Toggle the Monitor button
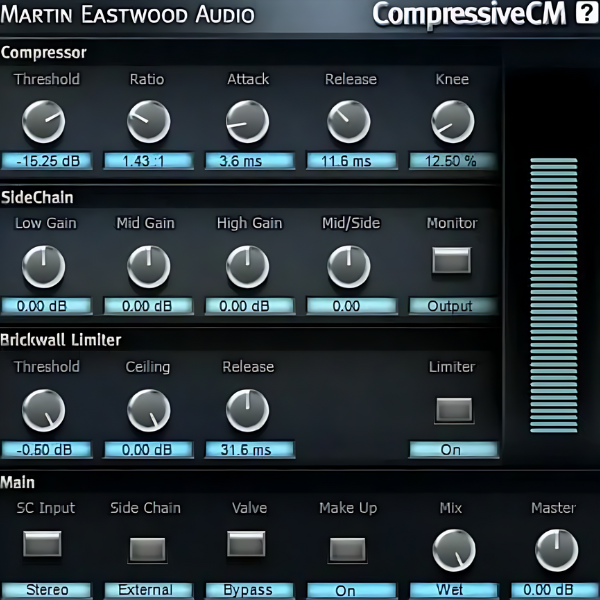 (x=452, y=260)
